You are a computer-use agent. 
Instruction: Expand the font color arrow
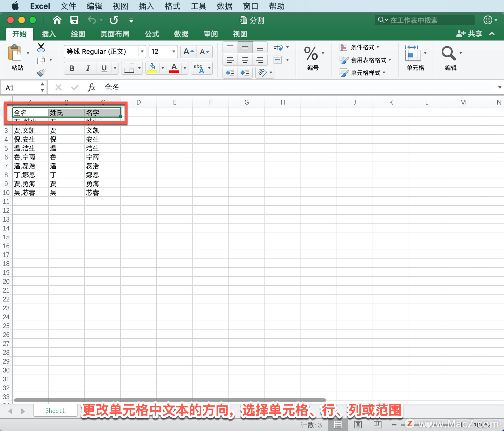point(185,68)
